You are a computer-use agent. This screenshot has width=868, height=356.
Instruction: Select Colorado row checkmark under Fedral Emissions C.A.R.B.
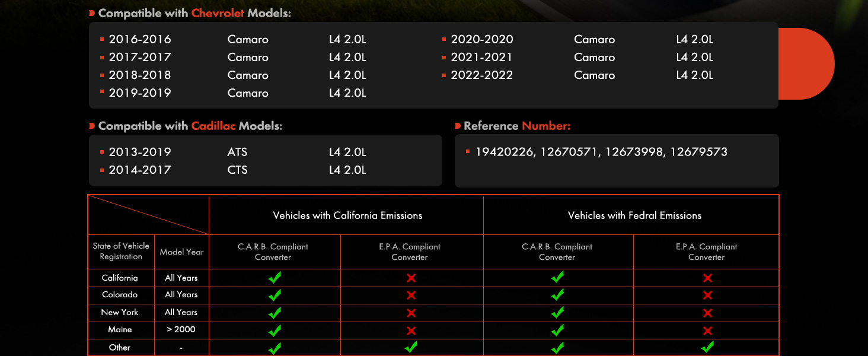(557, 295)
